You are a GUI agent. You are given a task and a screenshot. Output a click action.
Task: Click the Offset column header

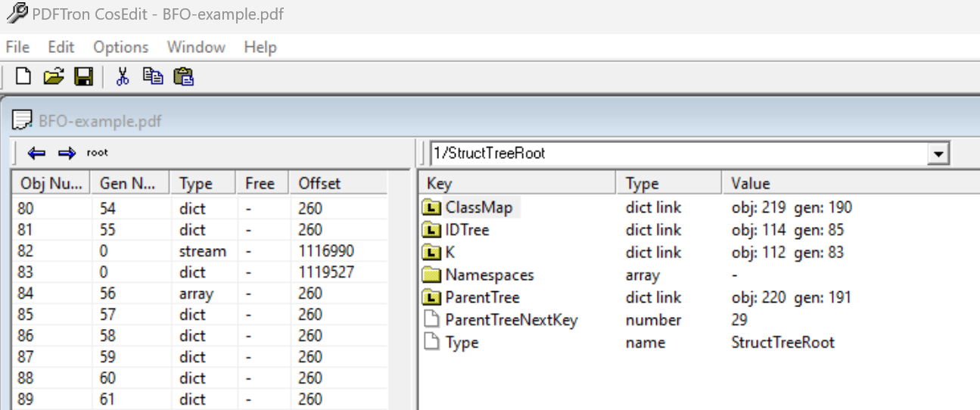tap(339, 183)
